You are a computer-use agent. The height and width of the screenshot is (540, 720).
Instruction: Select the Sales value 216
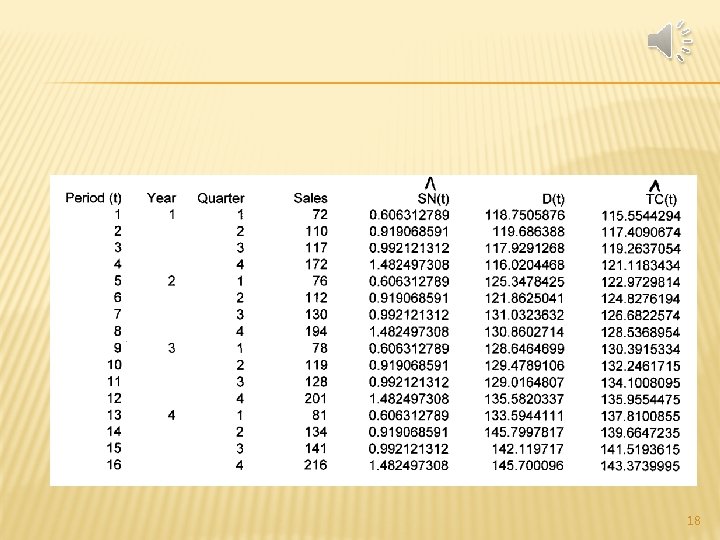click(x=316, y=465)
